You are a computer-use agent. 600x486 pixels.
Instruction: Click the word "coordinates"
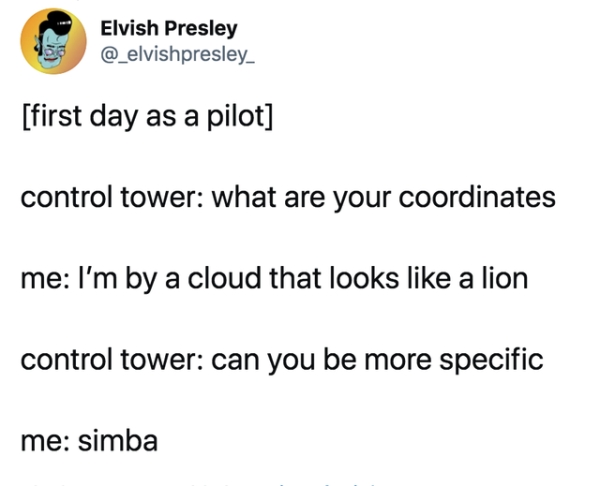pyautogui.click(x=477, y=196)
